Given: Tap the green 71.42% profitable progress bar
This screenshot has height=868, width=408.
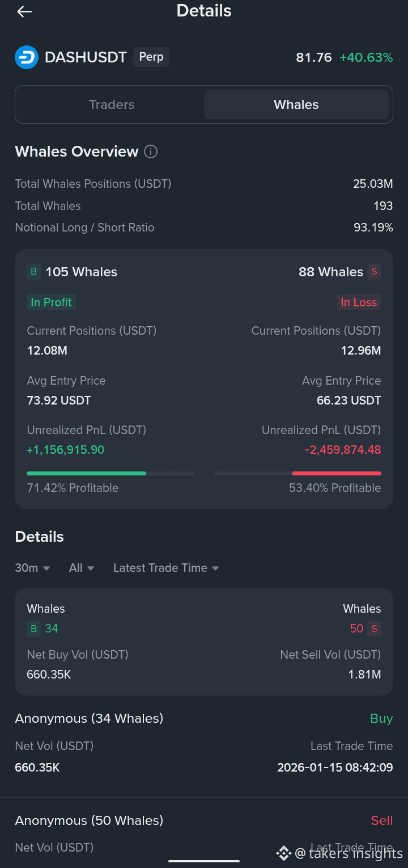Looking at the screenshot, I should point(86,473).
